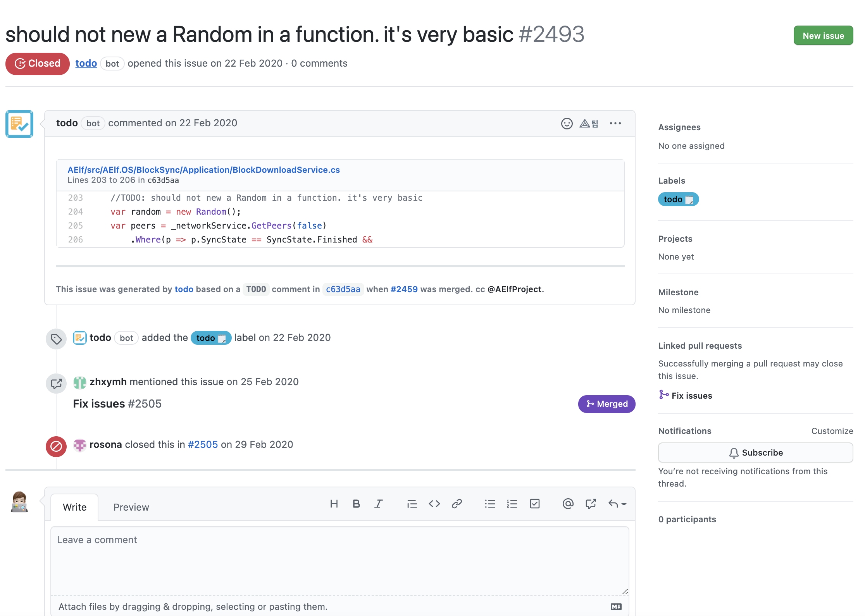Click the translate icon in comment header
865x616 pixels.
pyautogui.click(x=589, y=124)
